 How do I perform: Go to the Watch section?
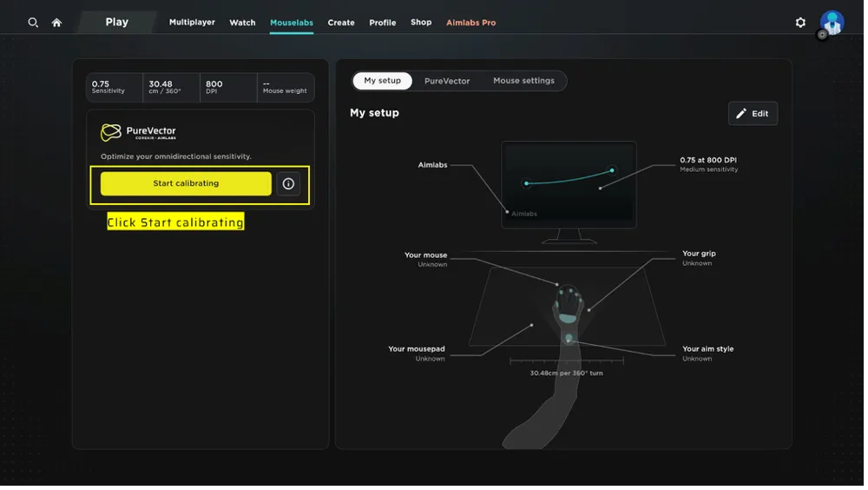point(242,23)
